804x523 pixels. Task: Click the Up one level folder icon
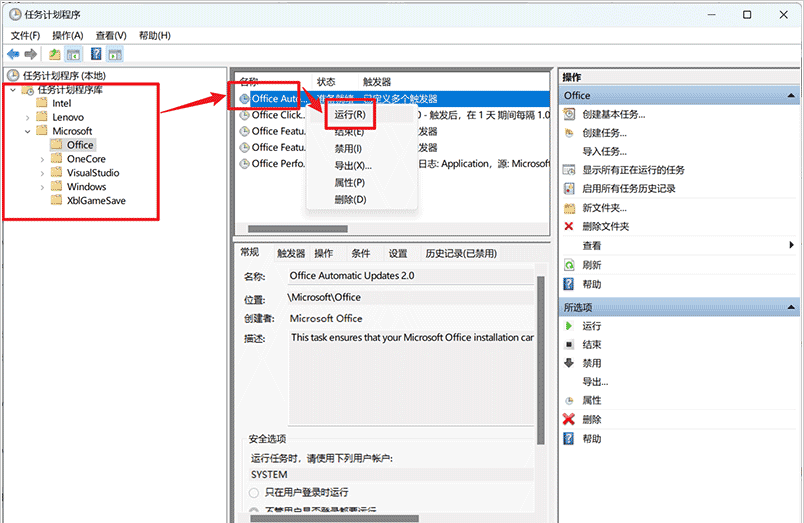pyautogui.click(x=54, y=54)
